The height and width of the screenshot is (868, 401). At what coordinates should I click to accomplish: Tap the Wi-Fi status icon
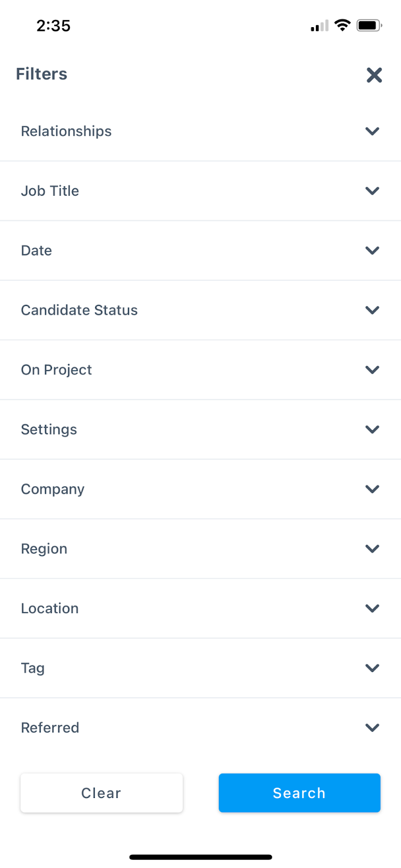342,25
